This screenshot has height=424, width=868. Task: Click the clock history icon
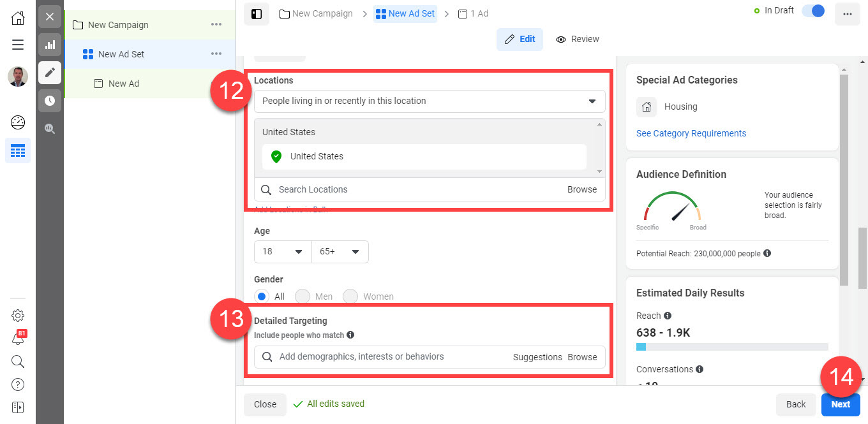pos(50,101)
